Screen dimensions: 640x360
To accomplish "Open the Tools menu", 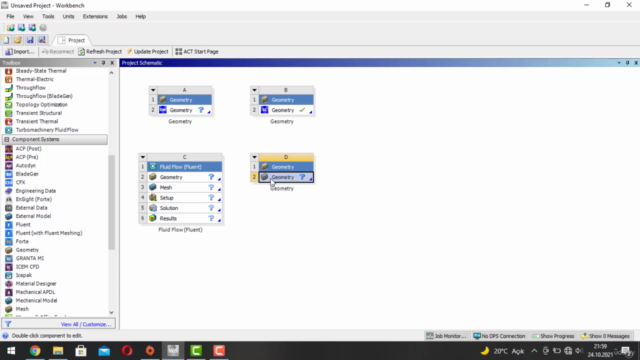I will click(48, 16).
